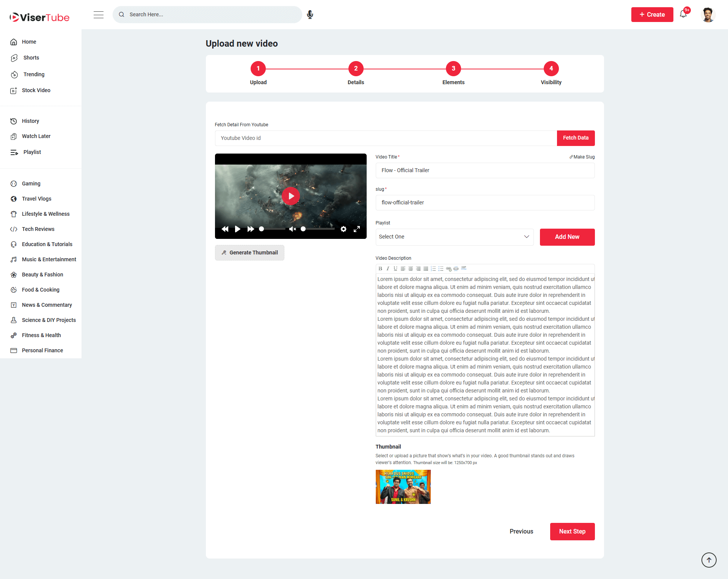
Task: Open video player settings gear
Action: click(x=344, y=229)
